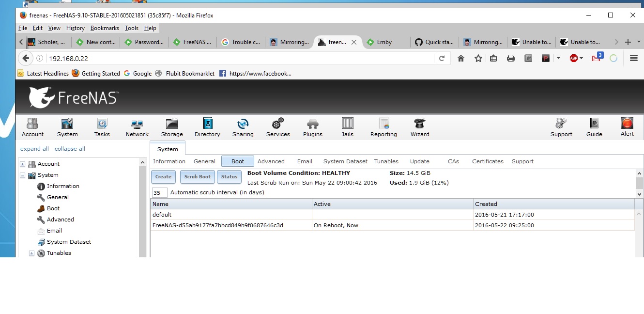
Task: Open the Adblock Plus ABP icon
Action: click(x=574, y=58)
